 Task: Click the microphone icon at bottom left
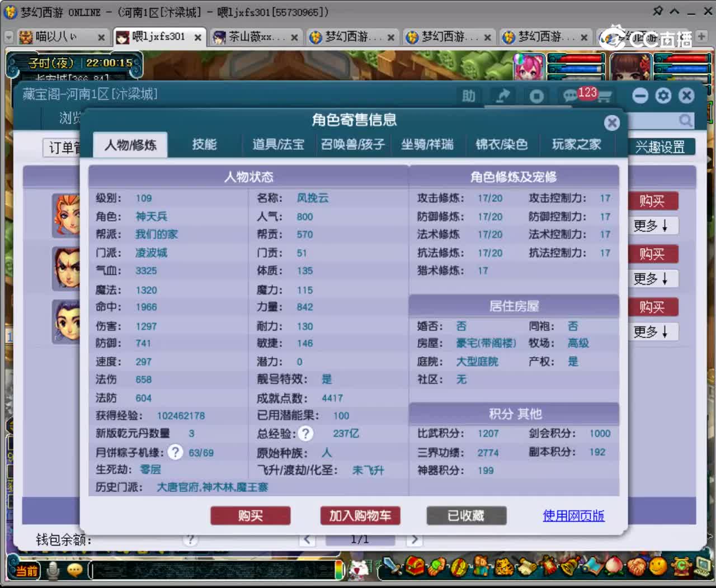click(x=53, y=570)
